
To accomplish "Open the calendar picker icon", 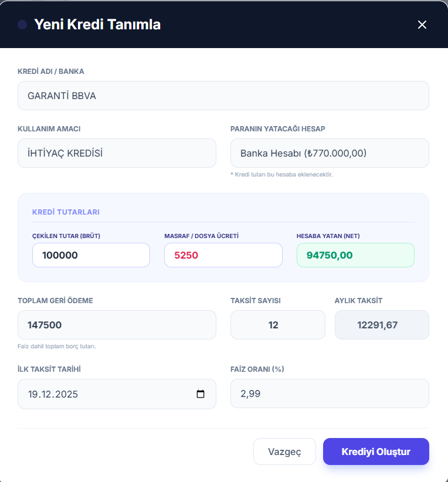I will coord(201,394).
